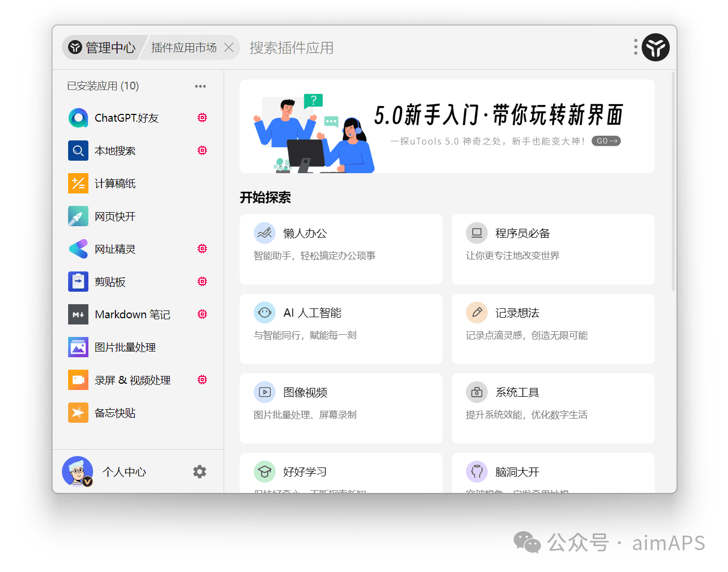The width and height of the screenshot is (728, 572).
Task: Expand the 已安装应用 three-dot menu
Action: pyautogui.click(x=200, y=86)
